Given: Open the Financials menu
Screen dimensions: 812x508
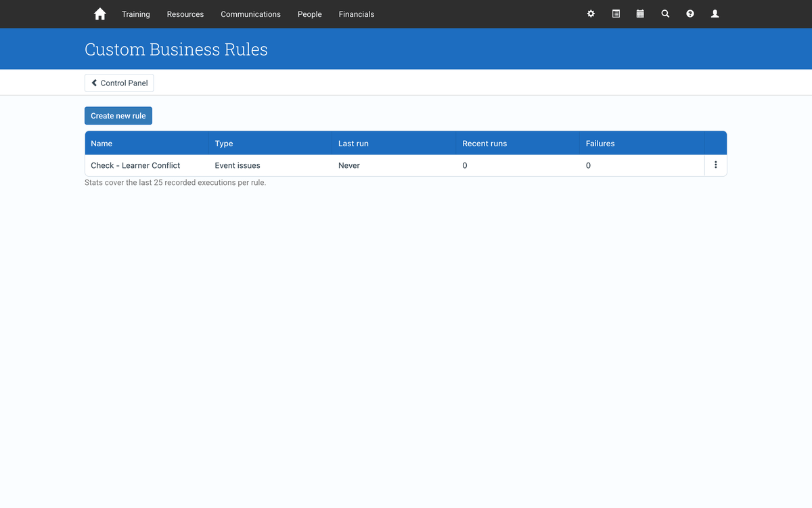Looking at the screenshot, I should tap(357, 14).
